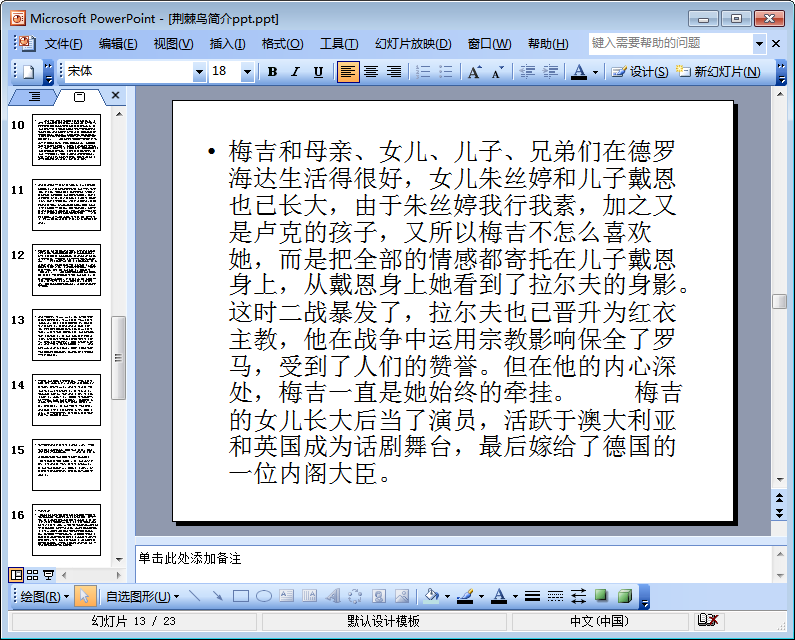Insert picture from file
The width and height of the screenshot is (795, 640).
(402, 596)
